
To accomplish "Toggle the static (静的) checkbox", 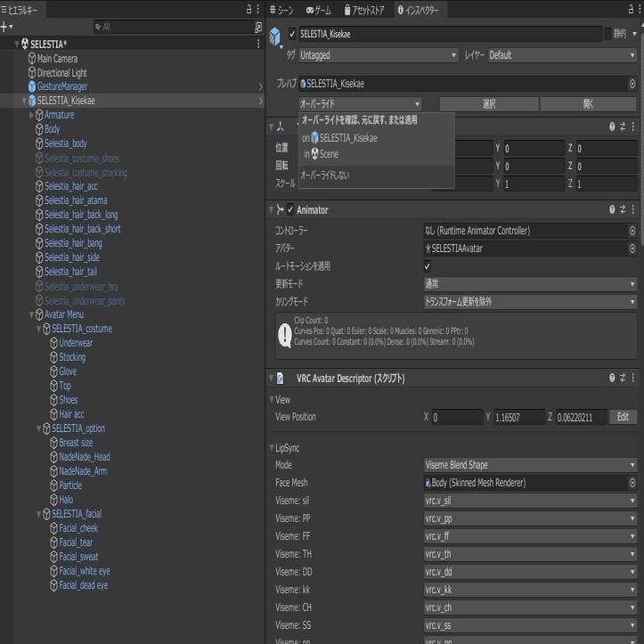I will [608, 34].
